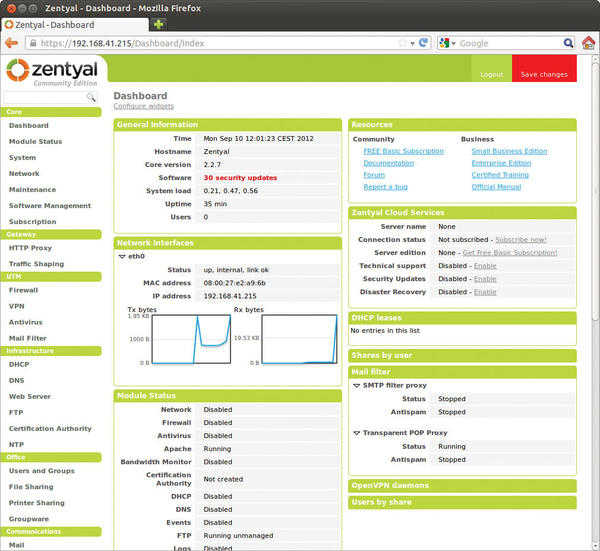The width and height of the screenshot is (600, 551).
Task: Expand the OpenVPN daemons widget
Action: tap(462, 486)
